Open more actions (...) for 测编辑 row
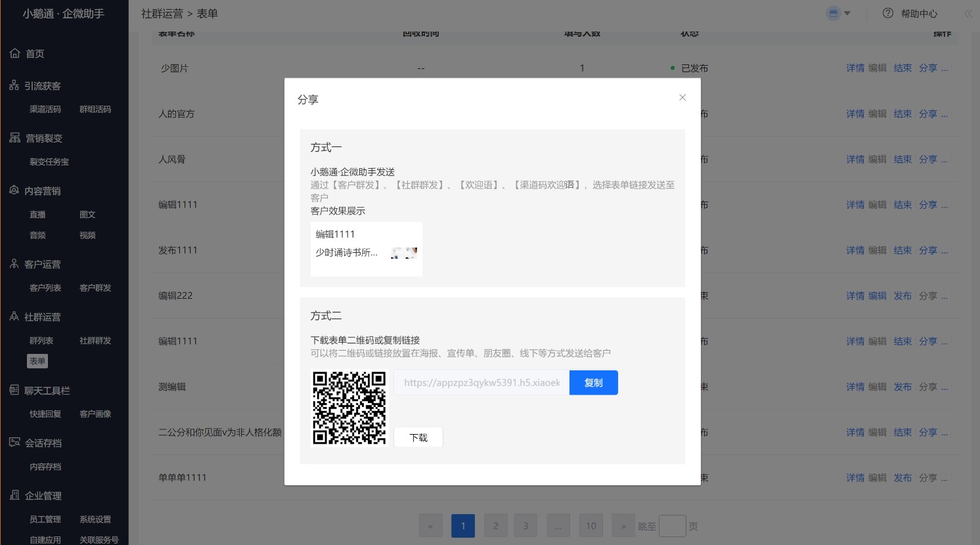Screen dimensions: 980x545 945,387
